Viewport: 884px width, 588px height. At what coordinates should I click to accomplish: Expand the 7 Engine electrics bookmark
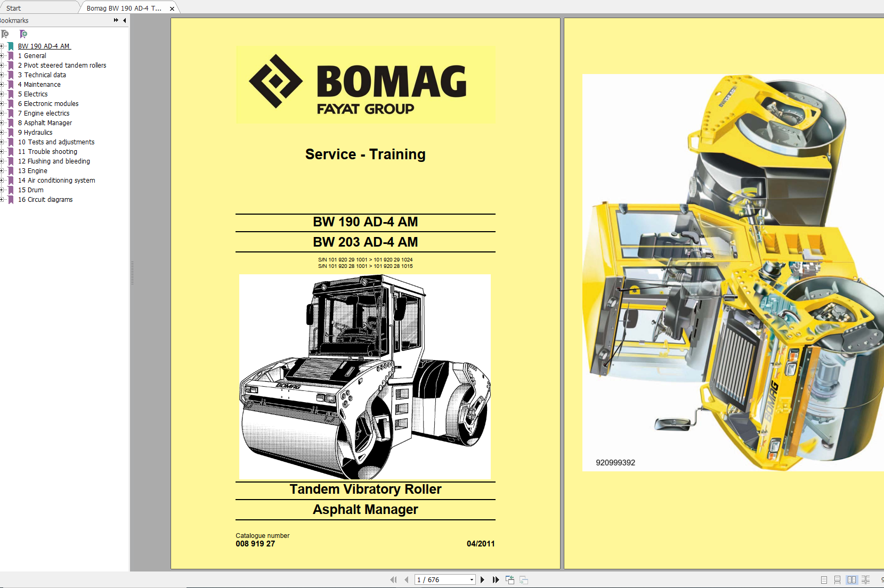point(2,113)
